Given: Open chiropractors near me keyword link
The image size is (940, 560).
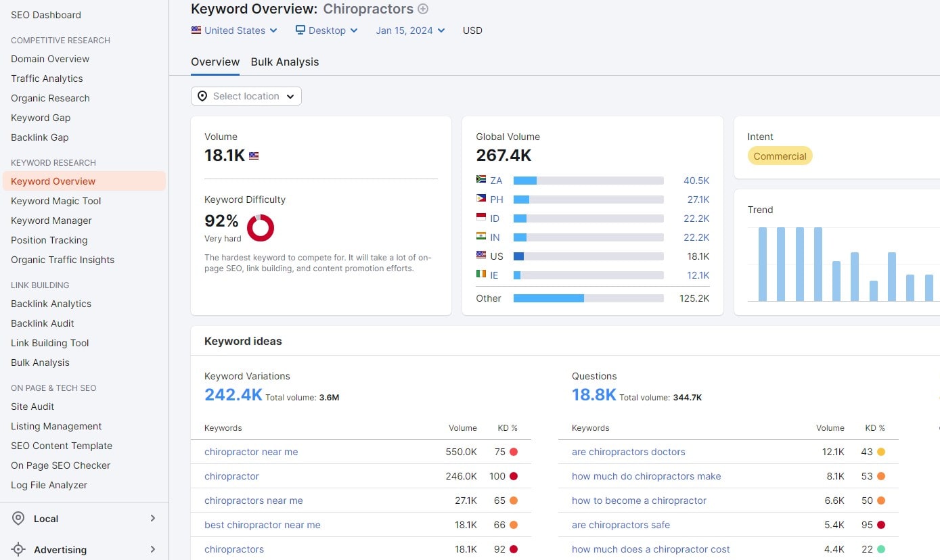Looking at the screenshot, I should pos(254,500).
